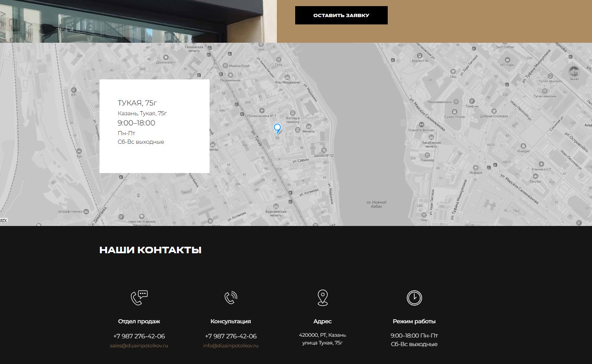Click the Аль-Марджани map icon
Image resolution: width=592 pixels, height=364 pixels.
(287, 77)
